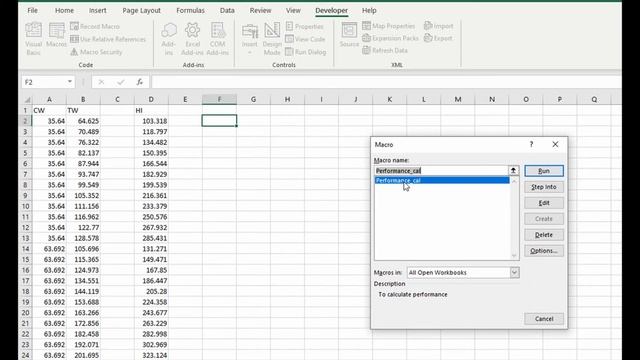This screenshot has width=640, height=360.
Task: Open the Visual Basic editor
Action: 33,39
